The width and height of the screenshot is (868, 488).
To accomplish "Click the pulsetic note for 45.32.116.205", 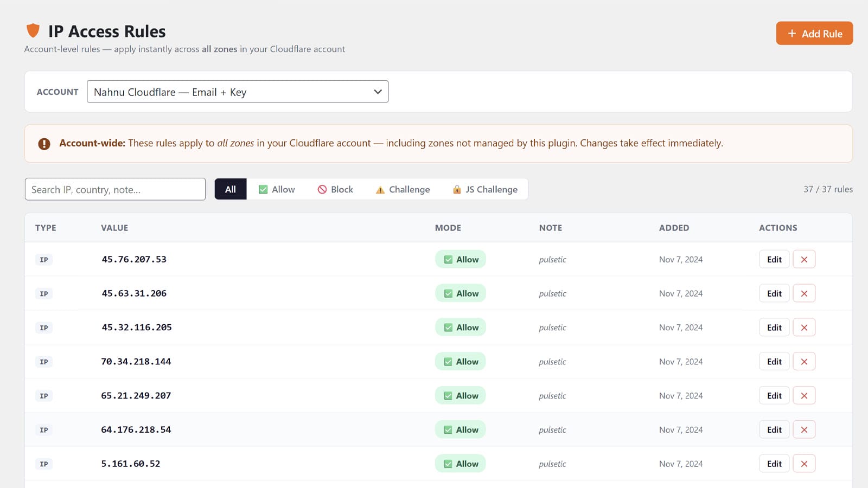I will [552, 328].
